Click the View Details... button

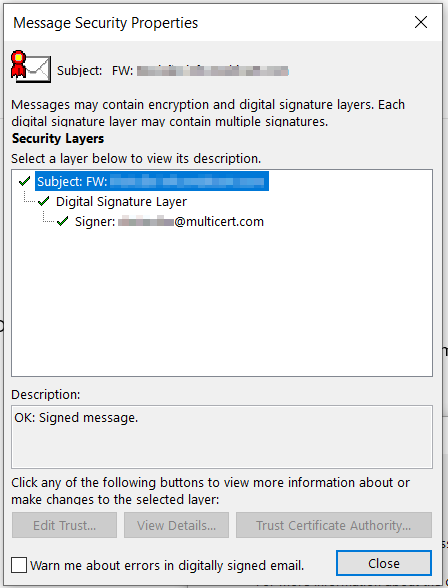176,525
